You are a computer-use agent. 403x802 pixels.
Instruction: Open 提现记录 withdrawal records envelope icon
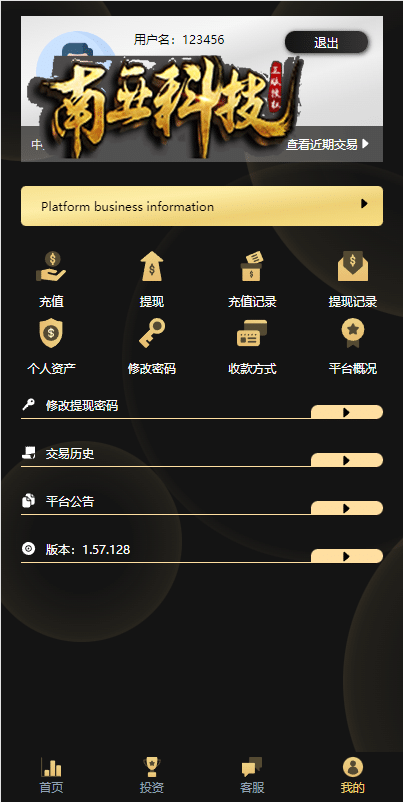pyautogui.click(x=353, y=266)
